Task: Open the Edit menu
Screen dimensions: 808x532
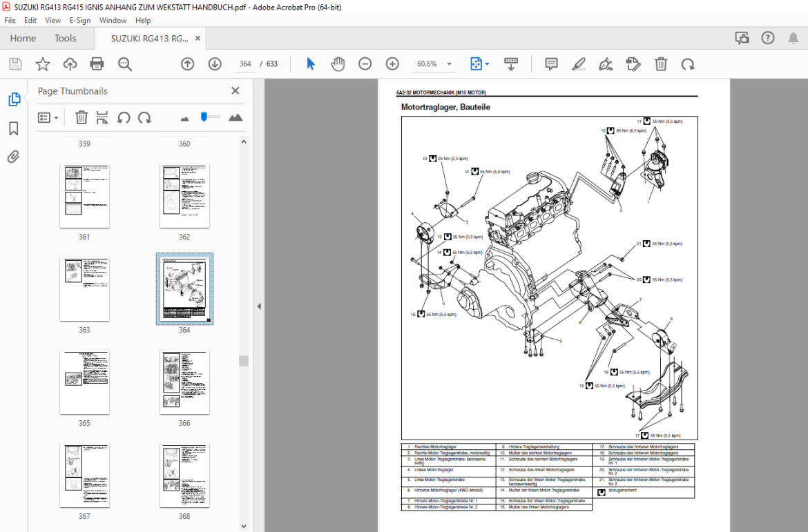Action: 30,20
